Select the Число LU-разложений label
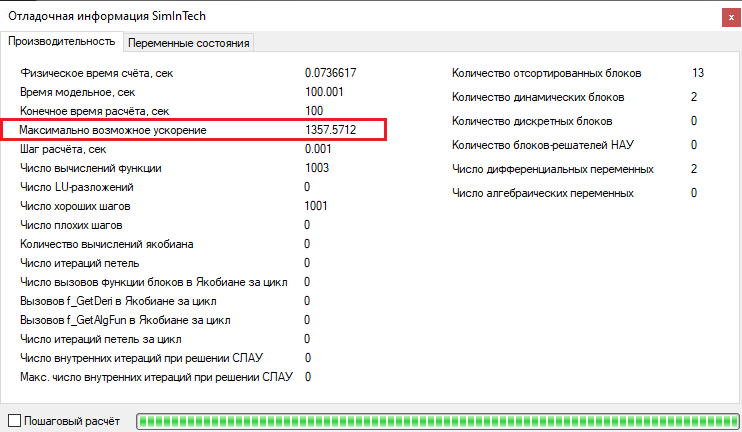The height and width of the screenshot is (432, 742). (x=77, y=187)
